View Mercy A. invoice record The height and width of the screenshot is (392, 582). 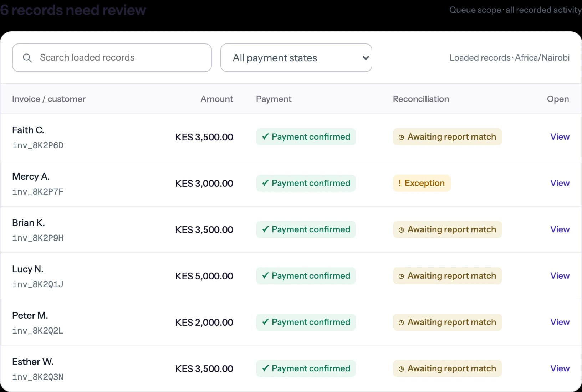click(x=560, y=183)
